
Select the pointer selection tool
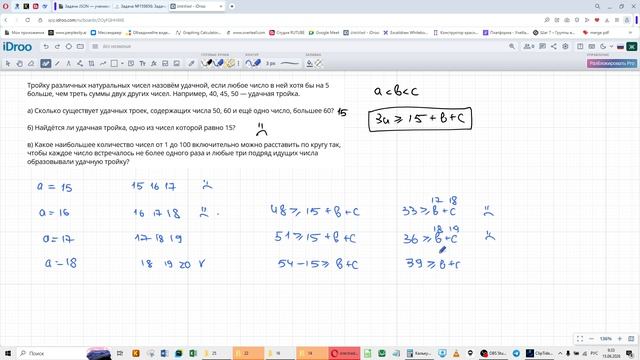tap(8, 63)
